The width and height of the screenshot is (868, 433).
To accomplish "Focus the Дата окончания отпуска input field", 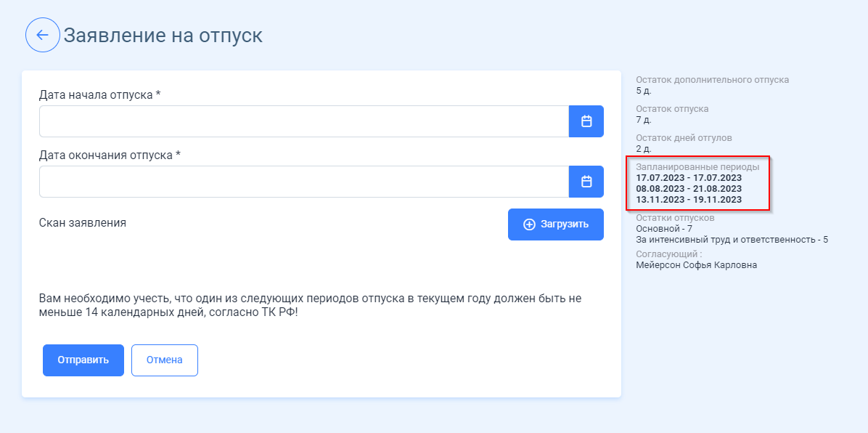I will coord(304,182).
